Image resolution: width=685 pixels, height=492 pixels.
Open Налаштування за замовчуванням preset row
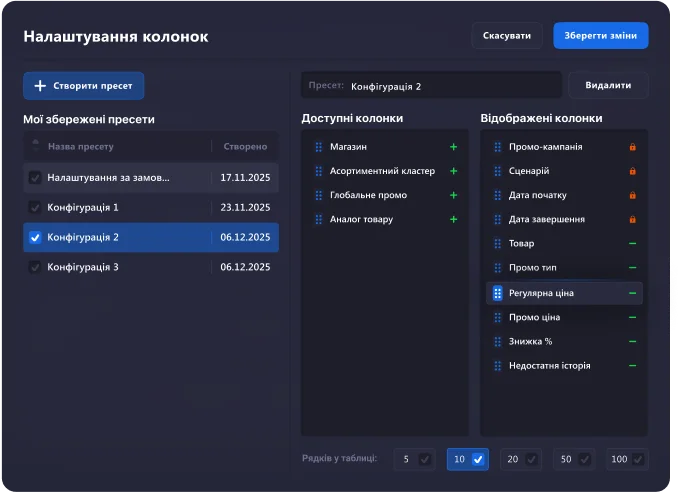pyautogui.click(x=120, y=178)
